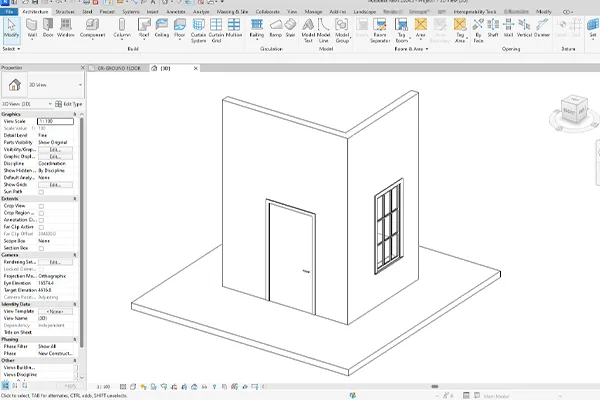Choose the Ceiling tool
Viewport: 600px width, 400px height.
161,29
